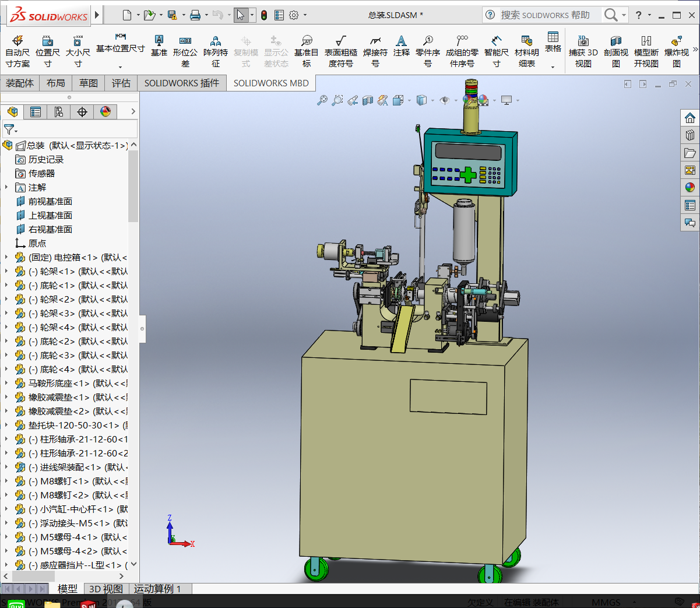700x608 pixels.
Task: Switch to DimXpertManager crosshair tab
Action: (82, 111)
